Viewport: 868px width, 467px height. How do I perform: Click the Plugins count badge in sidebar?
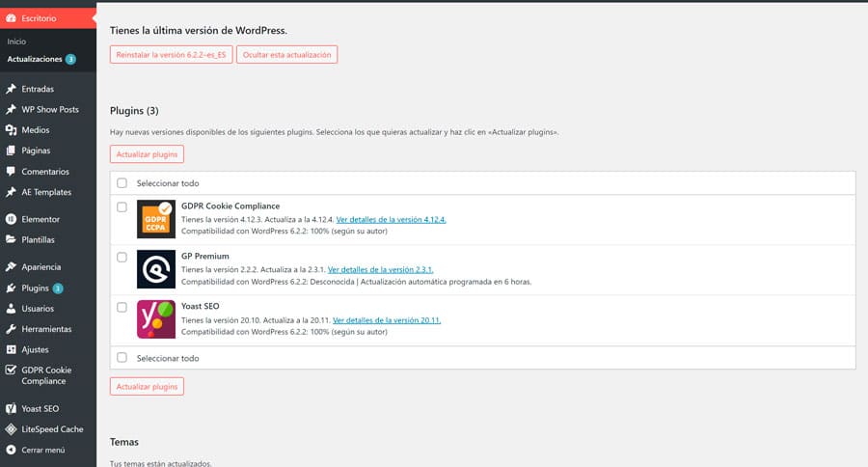tap(58, 288)
